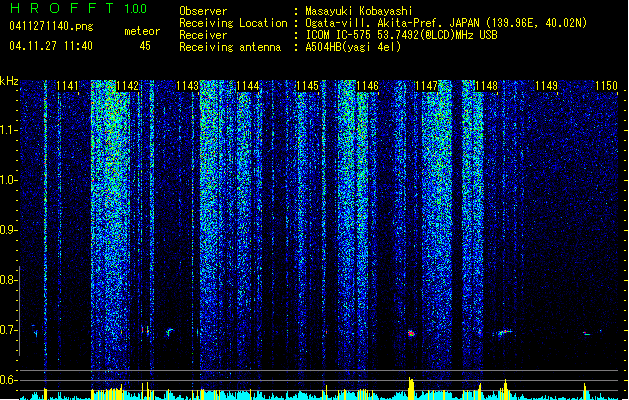The width and height of the screenshot is (629, 400).
Task: Select the Ogata-vill. Akita-Pref. JAPAN location text
Action: click(x=446, y=23)
